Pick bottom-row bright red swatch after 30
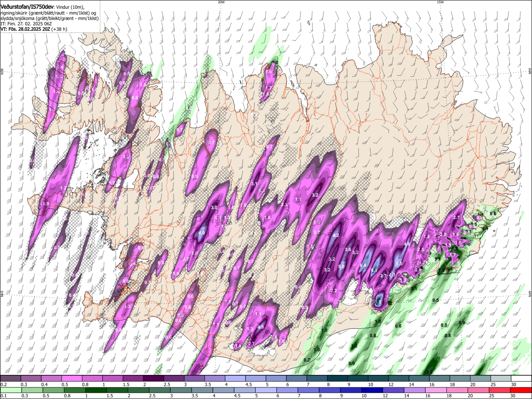 [x=522, y=390]
